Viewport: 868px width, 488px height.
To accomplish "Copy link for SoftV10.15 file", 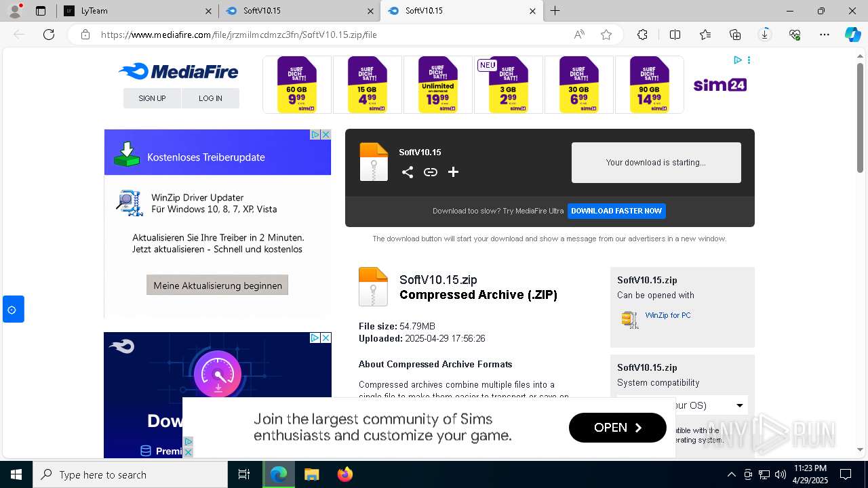I will point(431,172).
